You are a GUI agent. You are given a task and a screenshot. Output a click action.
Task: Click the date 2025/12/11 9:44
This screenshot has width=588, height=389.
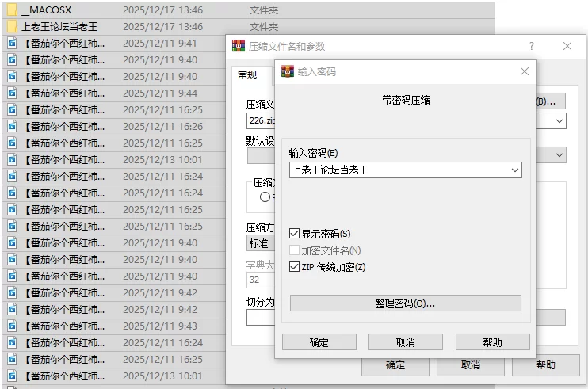[160, 93]
